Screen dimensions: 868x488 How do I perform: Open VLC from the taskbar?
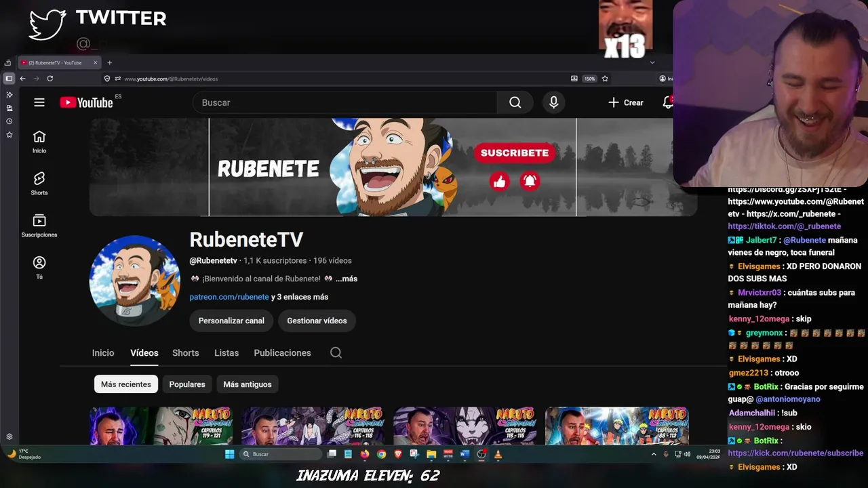point(498,454)
